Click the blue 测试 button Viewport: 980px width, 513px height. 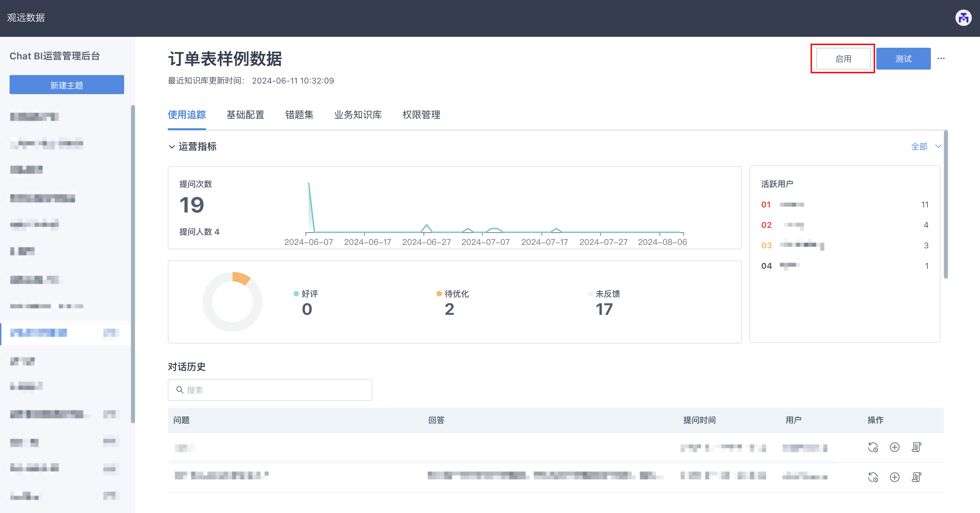click(x=904, y=58)
